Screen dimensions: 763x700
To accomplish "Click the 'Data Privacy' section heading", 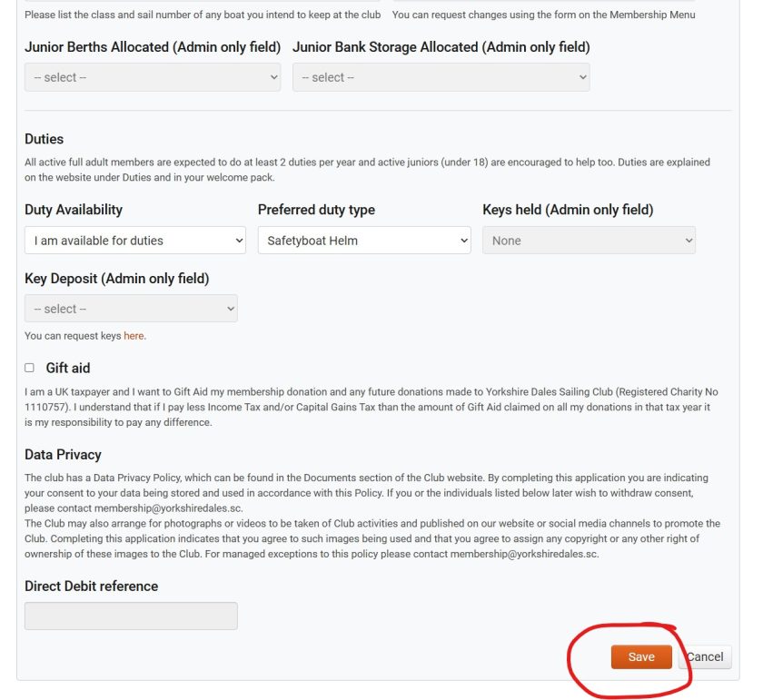I will (x=63, y=455).
